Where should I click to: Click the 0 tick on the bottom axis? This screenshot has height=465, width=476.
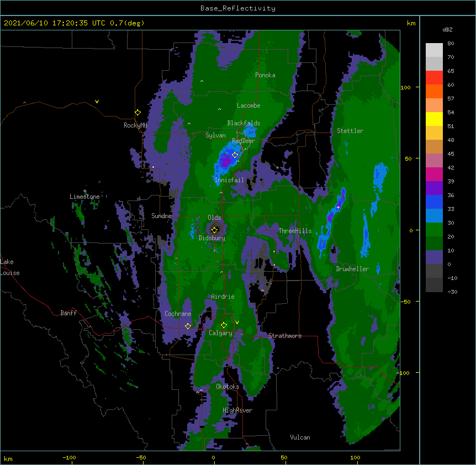click(213, 457)
